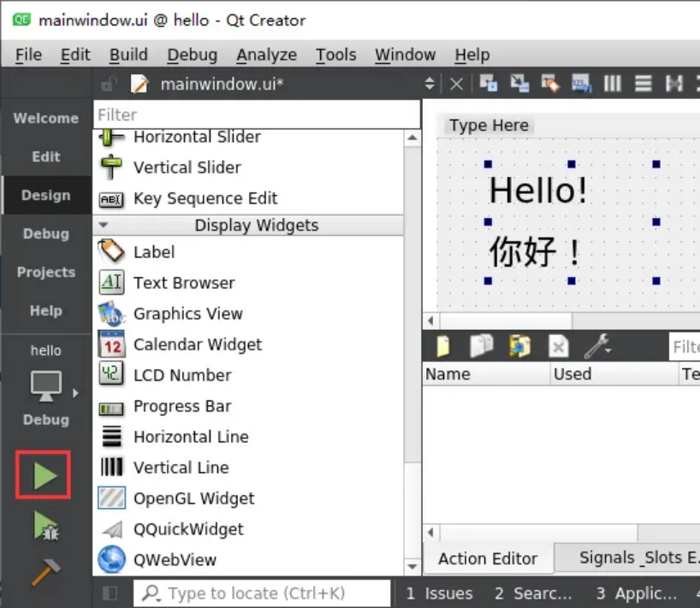Collapse the Display Widgets category
Screen dimensions: 700x608
pyautogui.click(x=104, y=225)
